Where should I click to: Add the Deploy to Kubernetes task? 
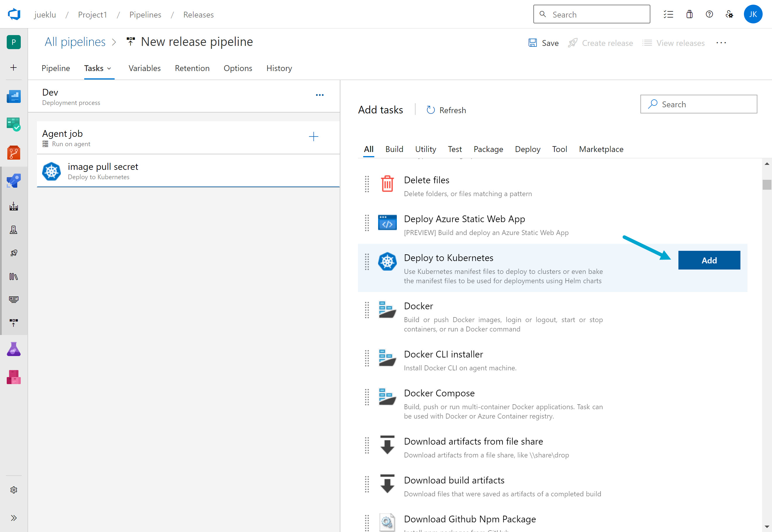[x=709, y=260]
